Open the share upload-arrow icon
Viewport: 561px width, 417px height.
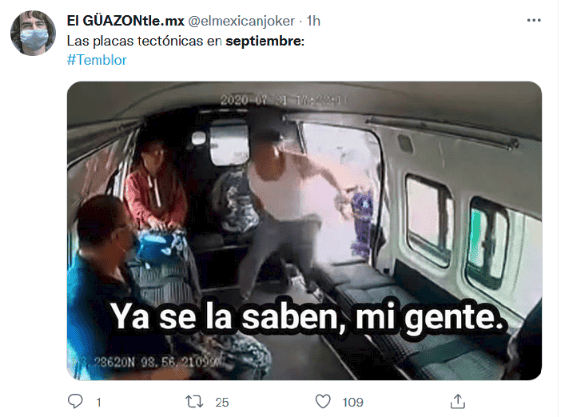coord(458,401)
